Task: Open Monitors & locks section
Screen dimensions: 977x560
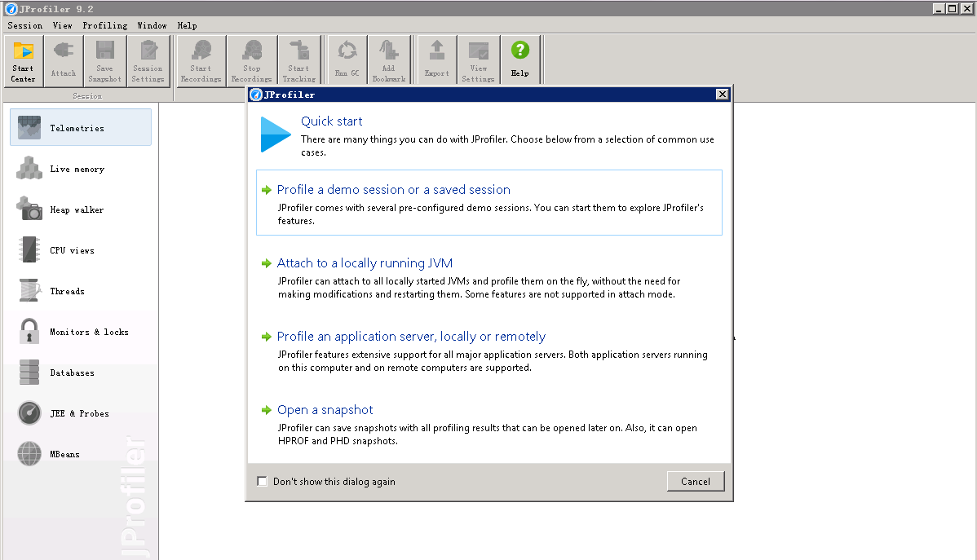Action: [x=81, y=332]
